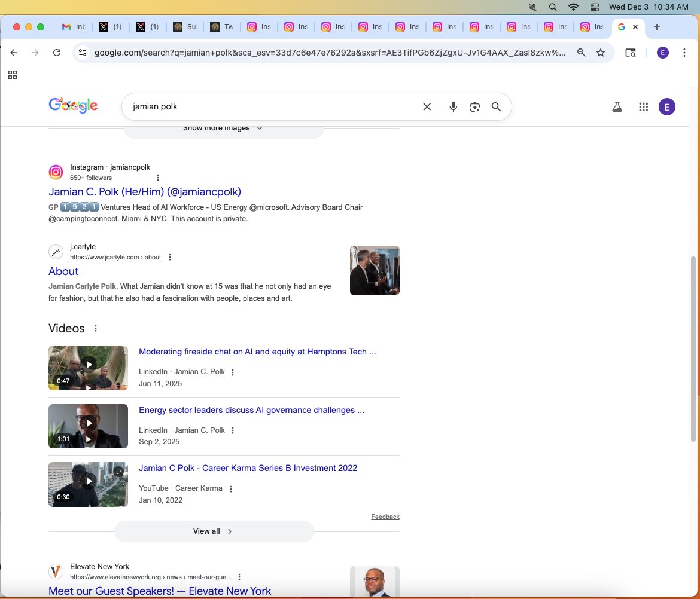700x599 pixels.
Task: Submit search with magnifier icon
Action: click(x=496, y=106)
